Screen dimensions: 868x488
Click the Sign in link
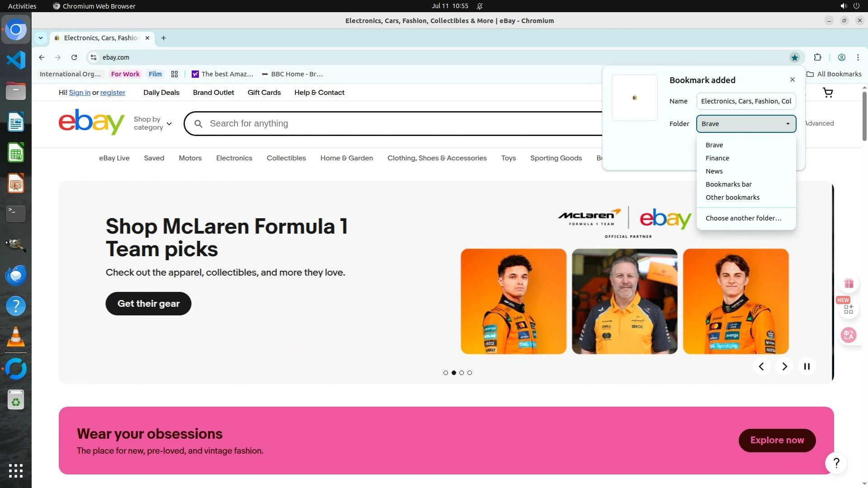pyautogui.click(x=80, y=93)
